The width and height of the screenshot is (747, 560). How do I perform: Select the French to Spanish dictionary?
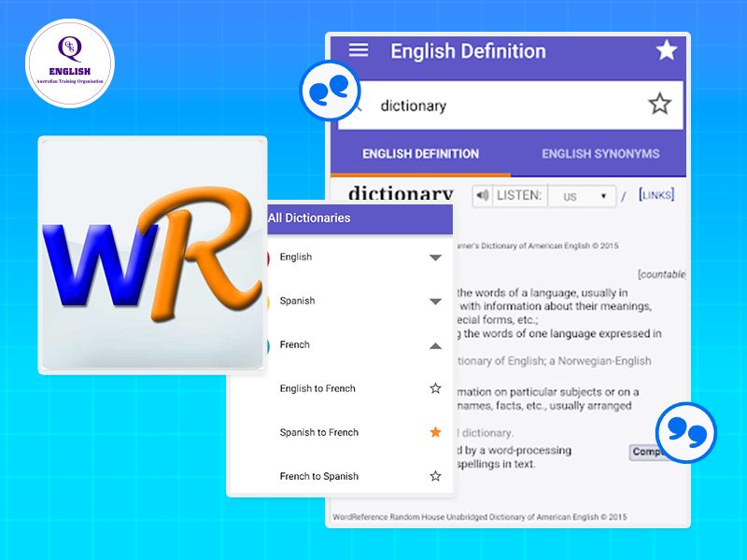click(x=318, y=476)
